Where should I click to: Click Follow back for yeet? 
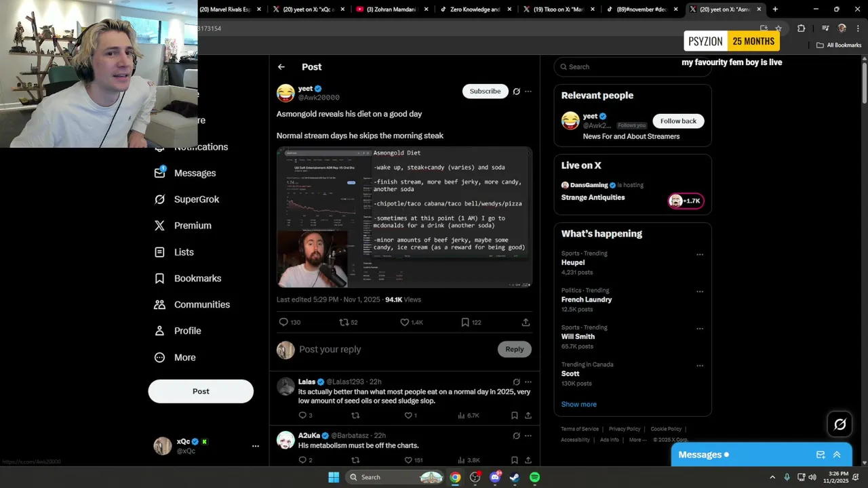678,121
